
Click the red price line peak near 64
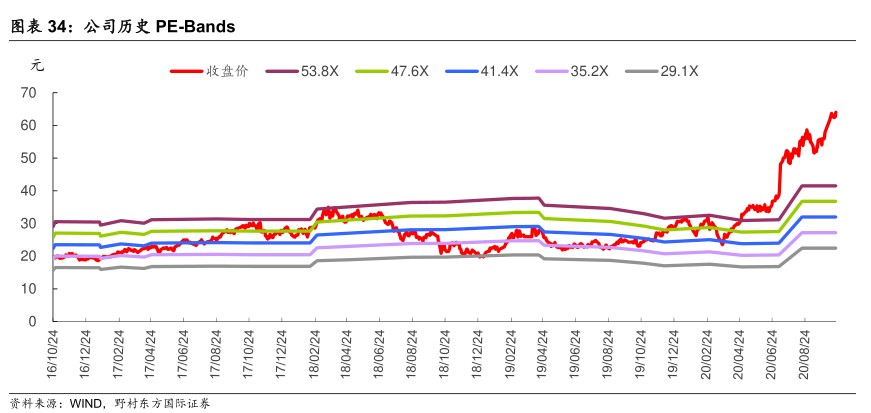coord(835,113)
